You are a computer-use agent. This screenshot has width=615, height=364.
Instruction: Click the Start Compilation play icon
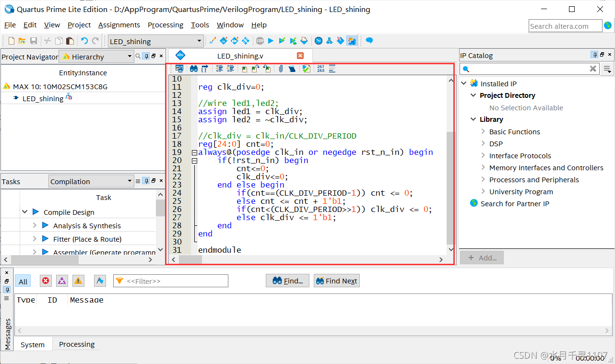[271, 41]
